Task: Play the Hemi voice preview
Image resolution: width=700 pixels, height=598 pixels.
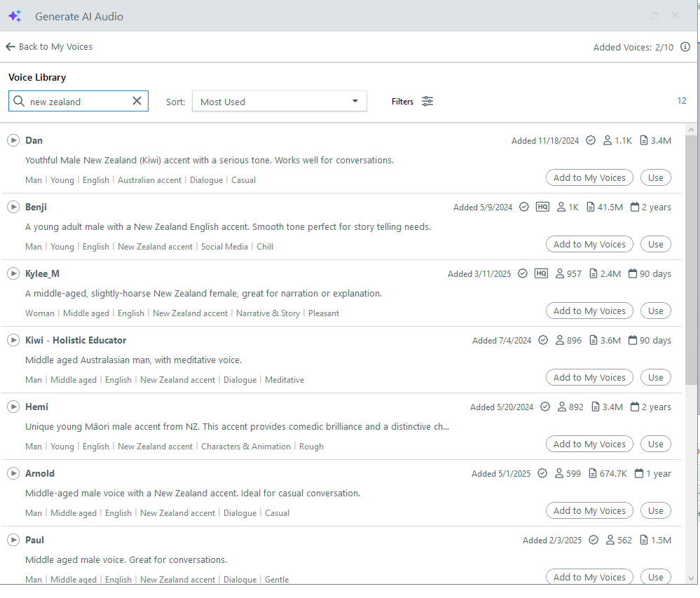Action: click(13, 407)
